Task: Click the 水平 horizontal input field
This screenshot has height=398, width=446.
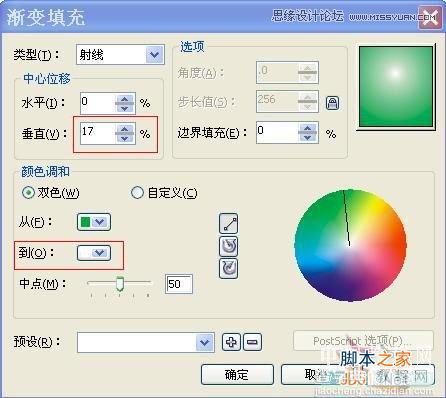Action: click(x=98, y=103)
